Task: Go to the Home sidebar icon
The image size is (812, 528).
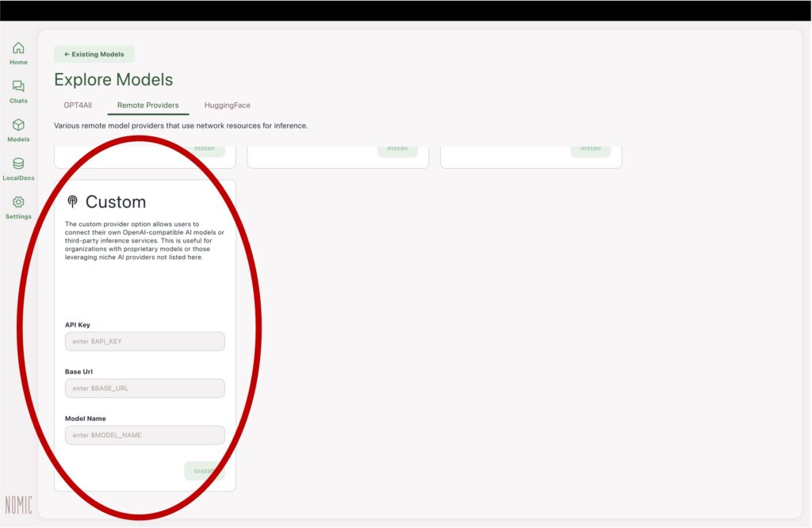Action: point(18,48)
